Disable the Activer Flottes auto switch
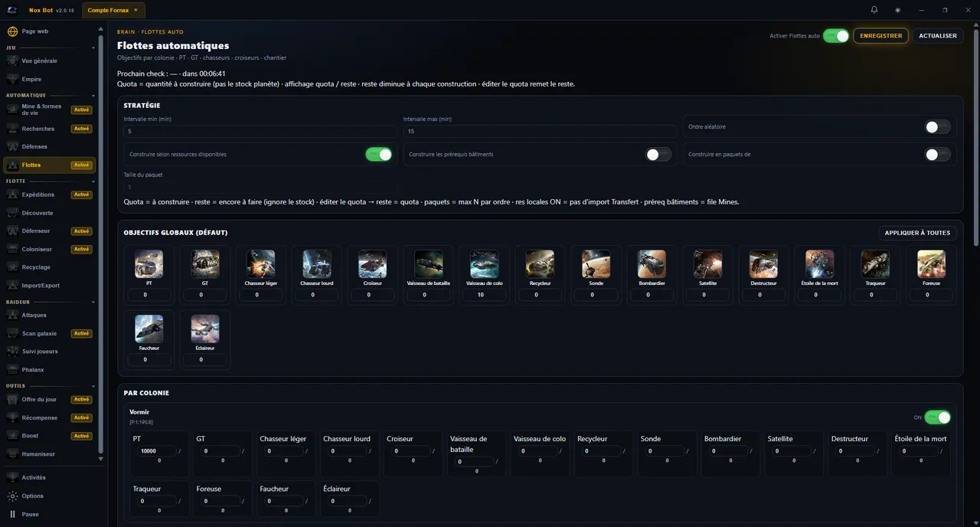 pos(836,36)
